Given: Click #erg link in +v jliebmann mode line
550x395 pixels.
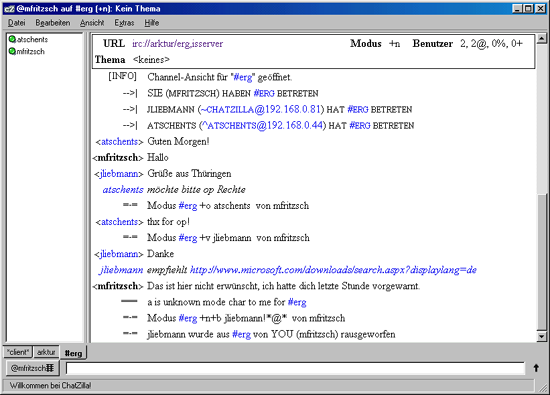Looking at the screenshot, I should 188,238.
